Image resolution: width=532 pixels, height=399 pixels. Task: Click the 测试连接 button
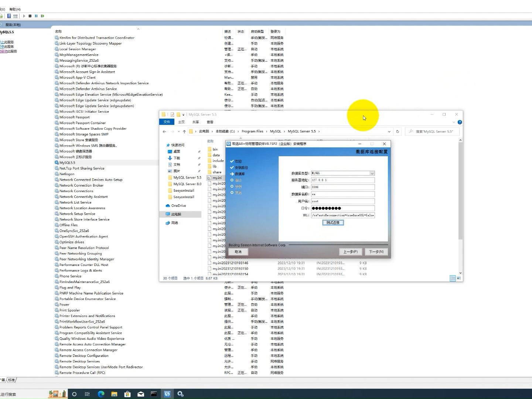(333, 223)
